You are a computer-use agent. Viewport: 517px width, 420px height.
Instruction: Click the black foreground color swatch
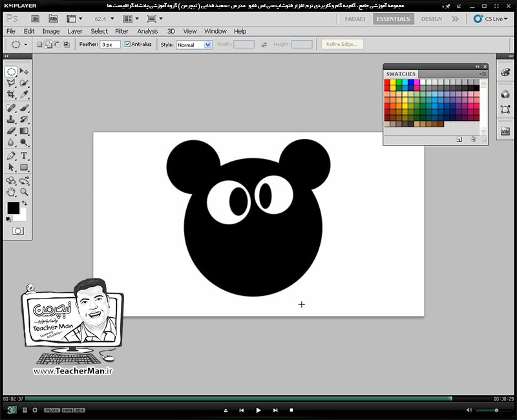[x=13, y=208]
